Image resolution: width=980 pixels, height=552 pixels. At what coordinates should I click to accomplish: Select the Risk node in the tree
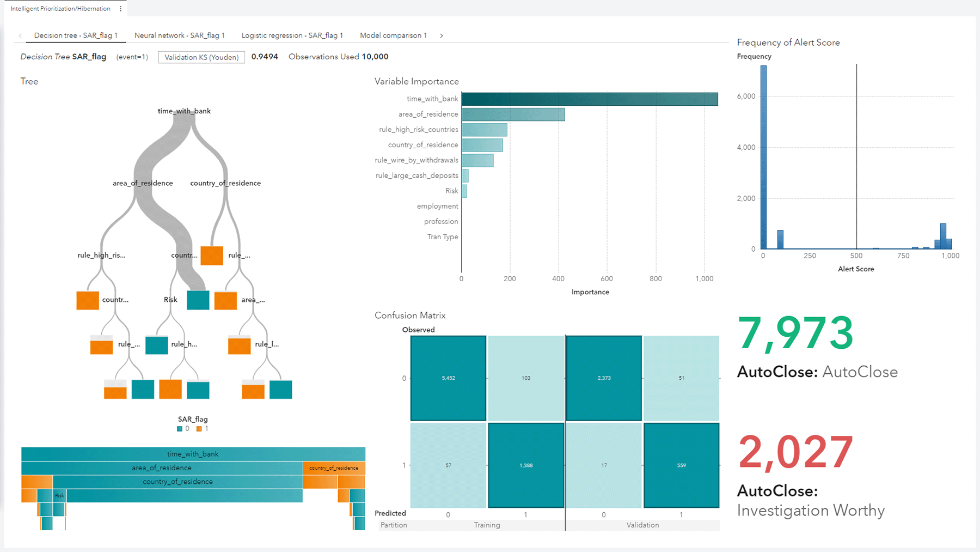[x=170, y=300]
